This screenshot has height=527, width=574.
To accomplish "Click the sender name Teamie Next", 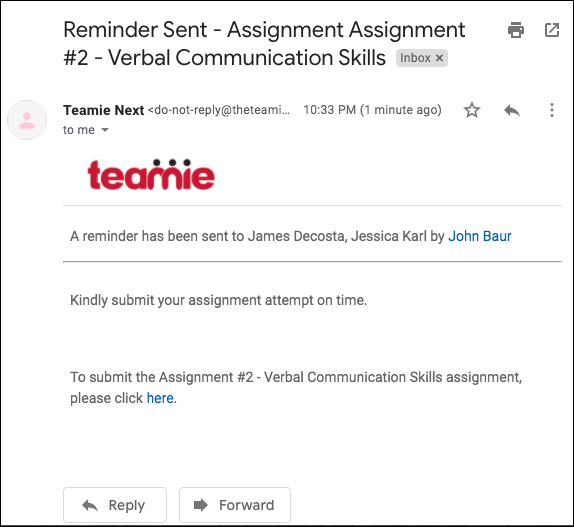I will click(104, 110).
